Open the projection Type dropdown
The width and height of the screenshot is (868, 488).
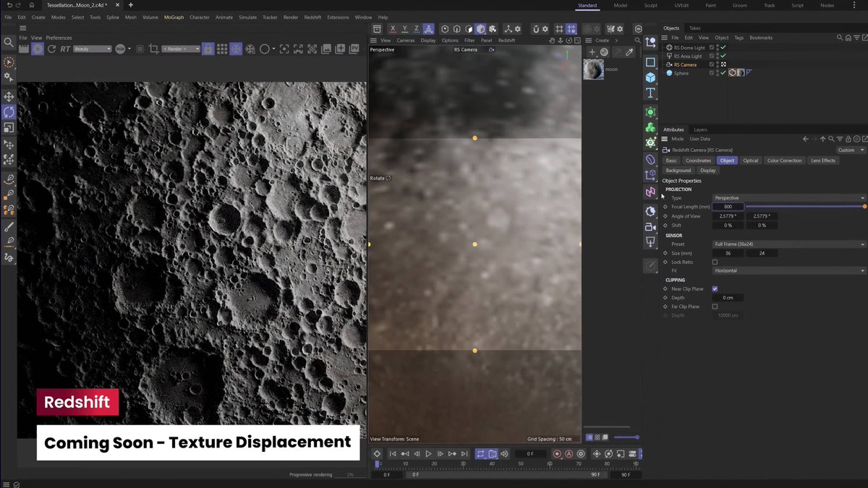point(788,198)
